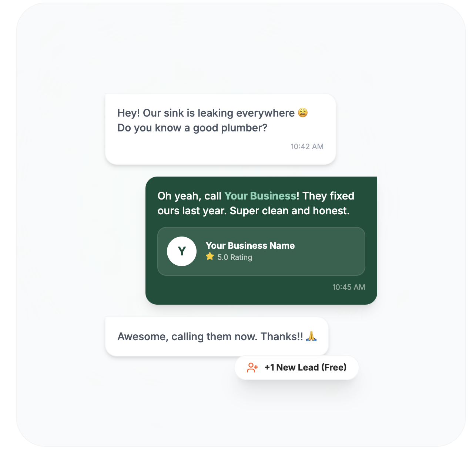The image size is (476, 459).
Task: Click the 'Do you know a good plumber?' line
Action: click(x=192, y=128)
